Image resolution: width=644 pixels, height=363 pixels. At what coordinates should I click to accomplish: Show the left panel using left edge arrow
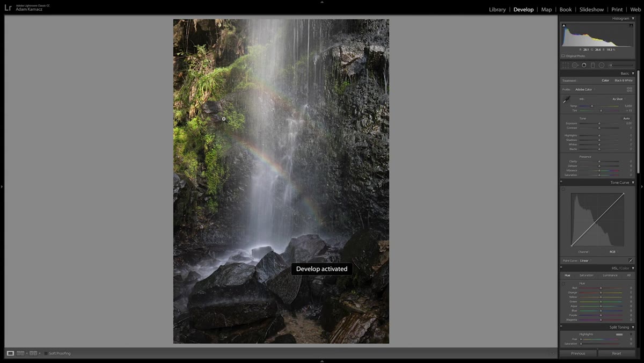tap(2, 186)
